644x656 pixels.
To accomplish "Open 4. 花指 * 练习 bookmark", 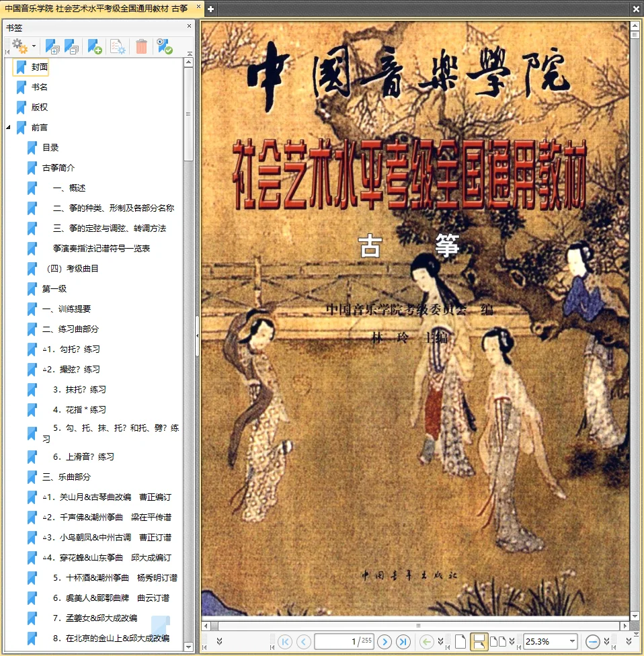I will (79, 409).
